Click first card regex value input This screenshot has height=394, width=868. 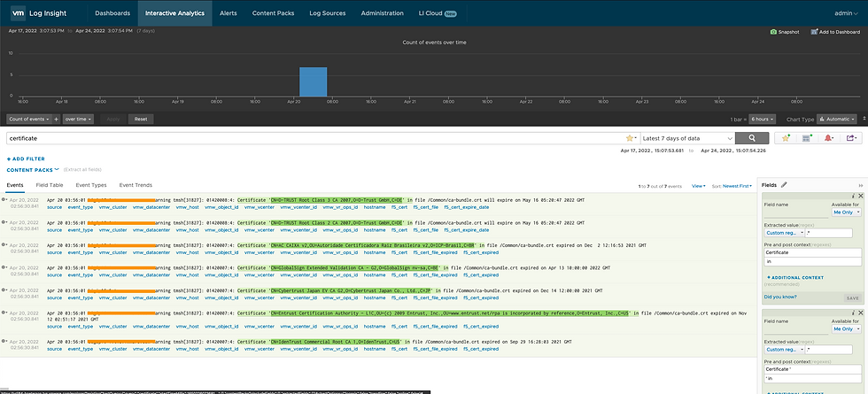pos(831,233)
